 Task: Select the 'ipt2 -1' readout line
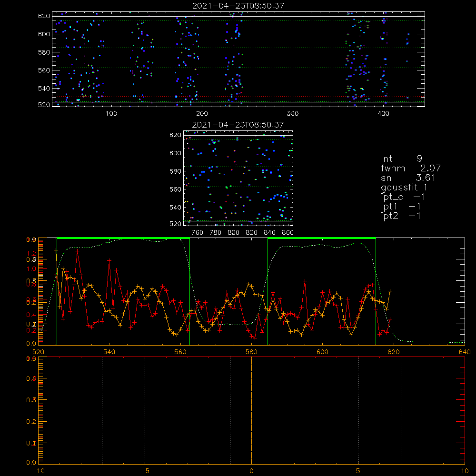(x=401, y=216)
